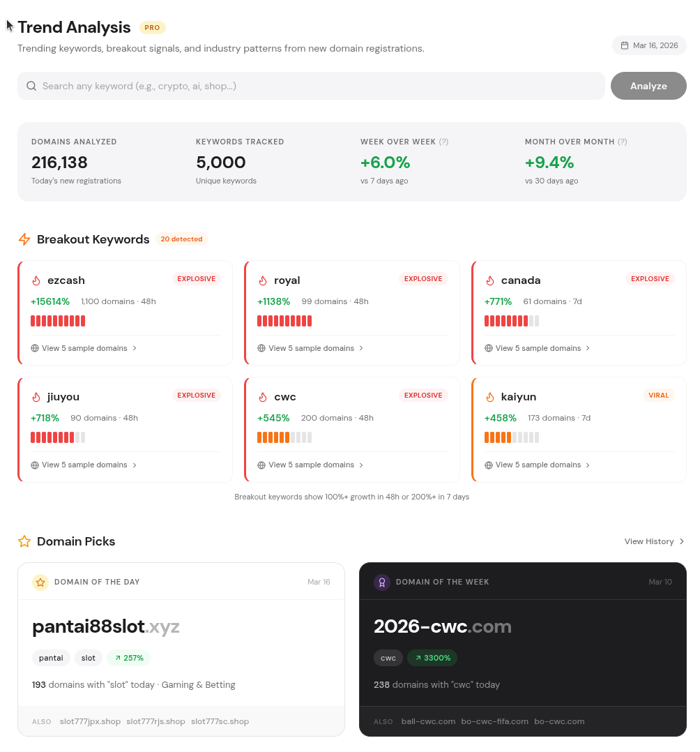This screenshot has width=700, height=752.
Task: Select the globe icon on the royal card
Action: [261, 348]
